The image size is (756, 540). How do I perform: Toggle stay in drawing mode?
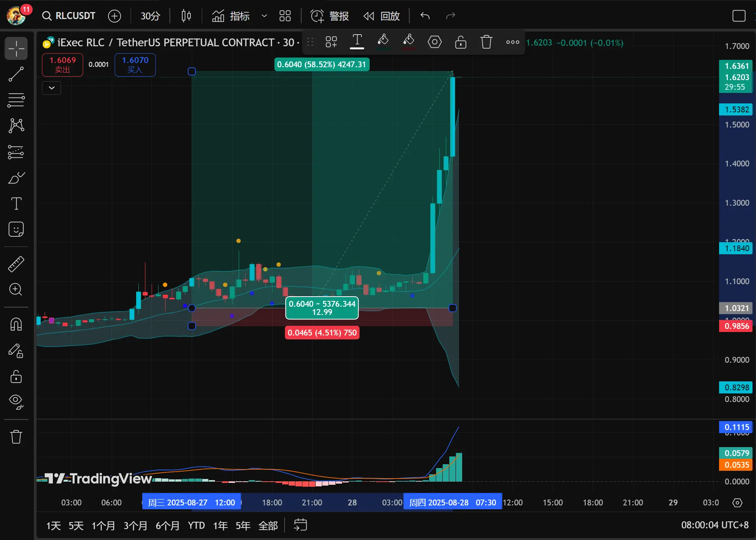16,350
